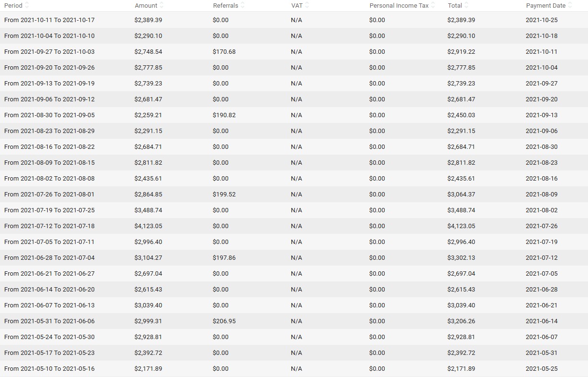Sort by VAT column sort icon

coord(307,5)
